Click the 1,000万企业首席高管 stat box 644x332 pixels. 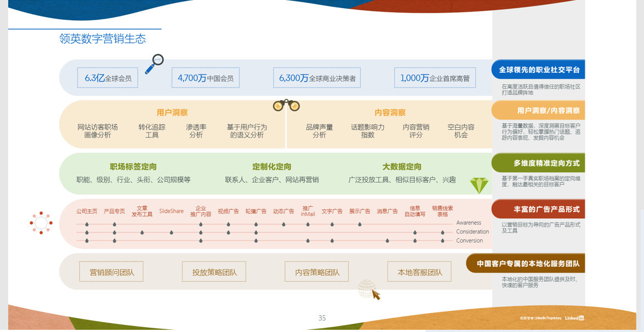(435, 78)
